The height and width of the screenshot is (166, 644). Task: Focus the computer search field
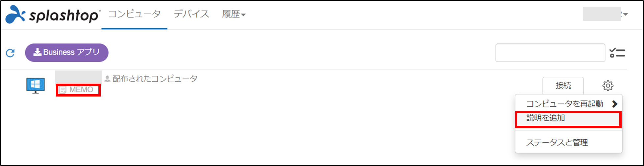click(x=550, y=53)
